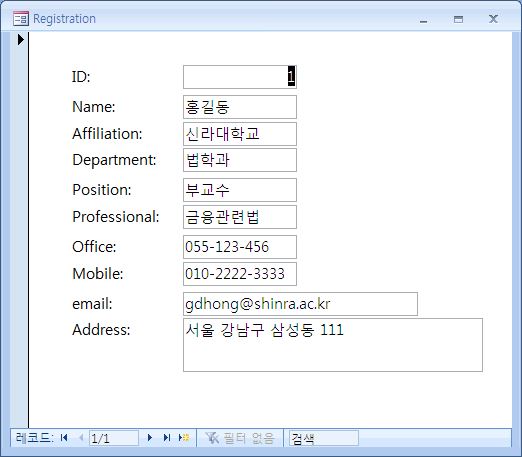This screenshot has width=522, height=457.
Task: Click the Affiliation: label
Action: pos(107,134)
